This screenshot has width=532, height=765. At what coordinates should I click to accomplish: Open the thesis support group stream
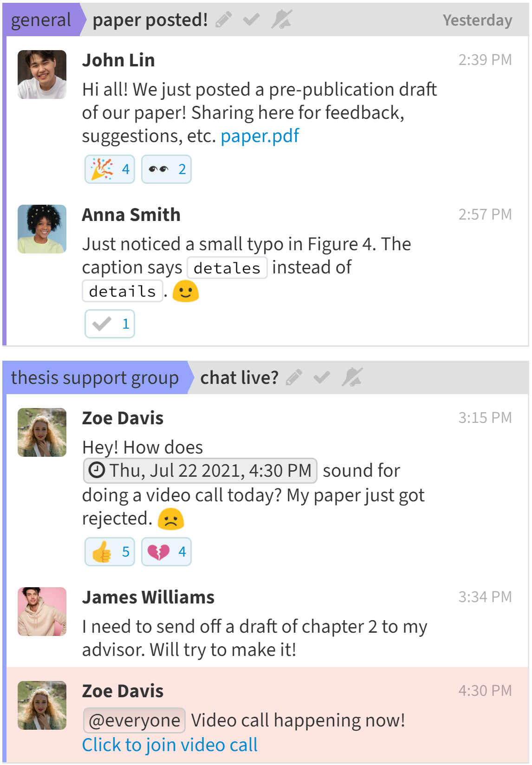95,378
